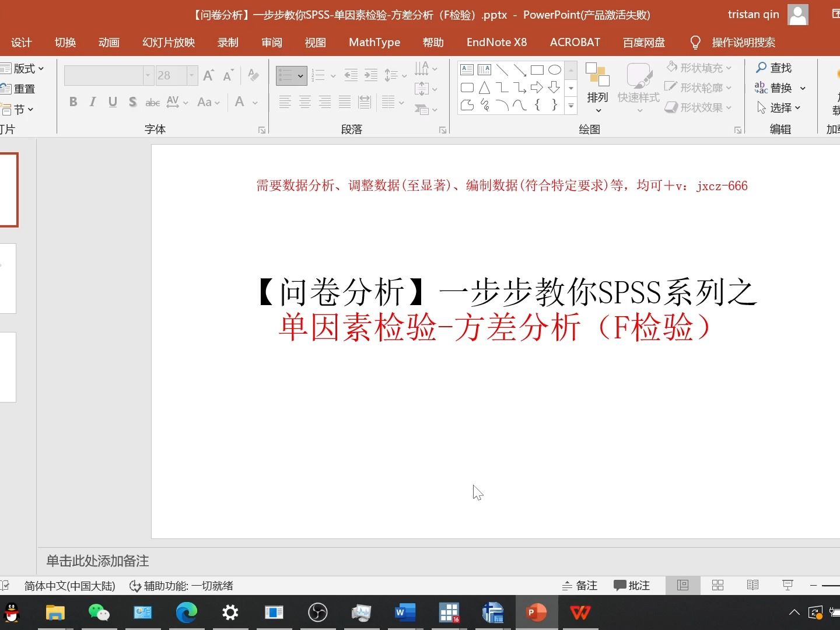Select the Text Box shape
The width and height of the screenshot is (840, 630).
point(467,70)
